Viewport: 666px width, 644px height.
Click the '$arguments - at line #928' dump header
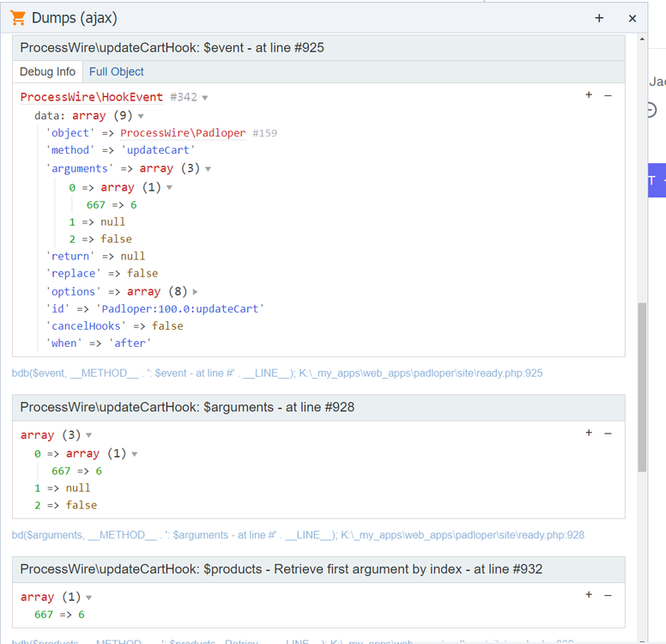[318, 408]
